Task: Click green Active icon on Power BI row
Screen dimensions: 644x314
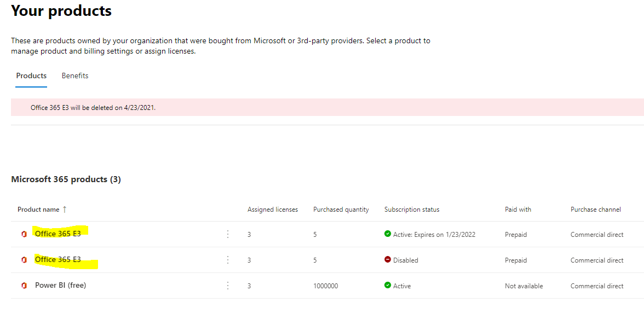Action: (388, 286)
